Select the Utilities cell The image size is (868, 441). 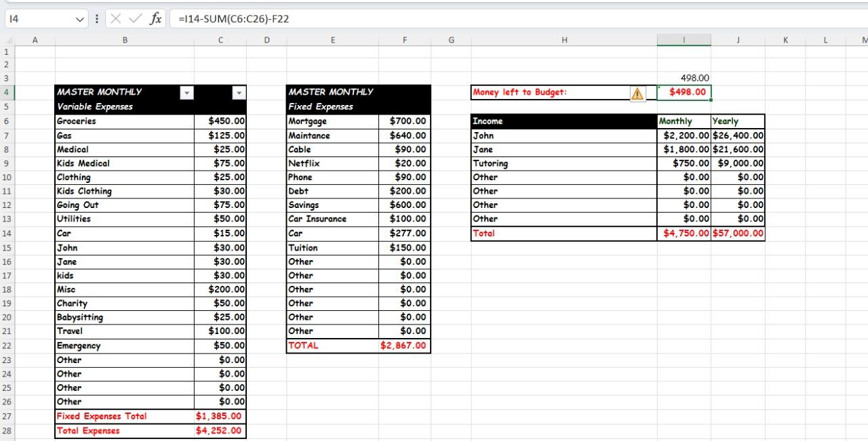point(125,219)
